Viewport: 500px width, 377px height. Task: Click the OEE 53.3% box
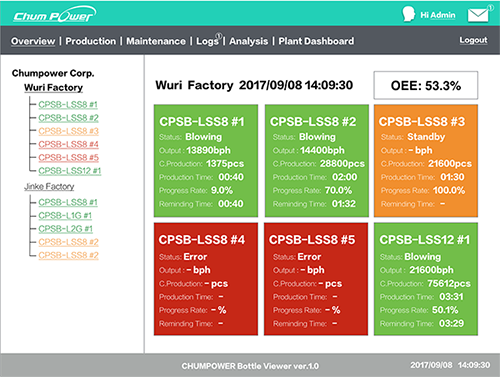tap(426, 85)
